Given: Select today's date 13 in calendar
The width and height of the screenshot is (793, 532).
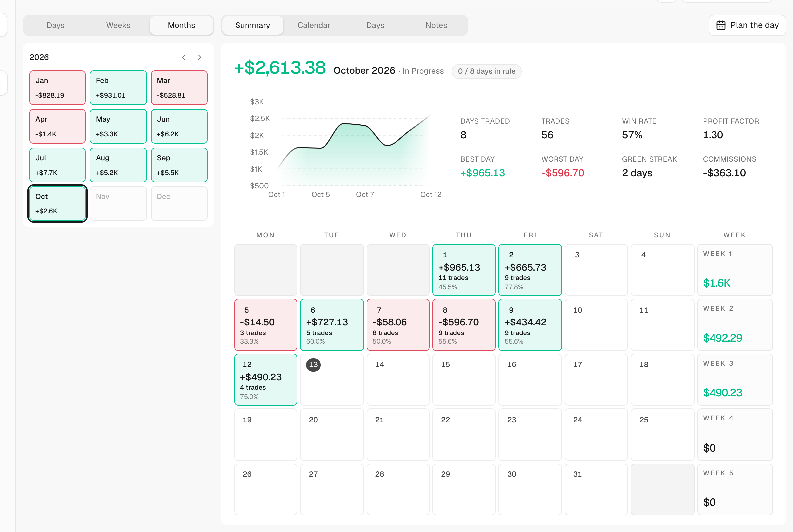Looking at the screenshot, I should point(313,365).
